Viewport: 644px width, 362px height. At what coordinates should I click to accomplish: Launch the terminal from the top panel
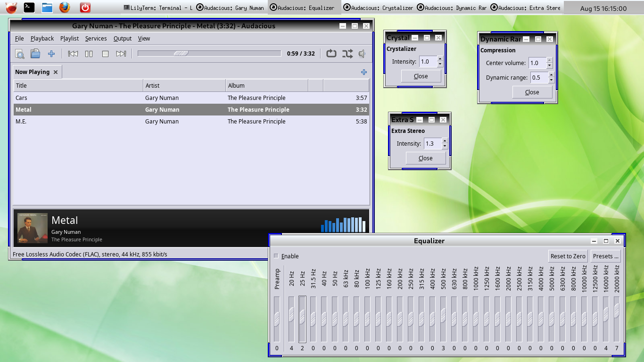pyautogui.click(x=29, y=7)
